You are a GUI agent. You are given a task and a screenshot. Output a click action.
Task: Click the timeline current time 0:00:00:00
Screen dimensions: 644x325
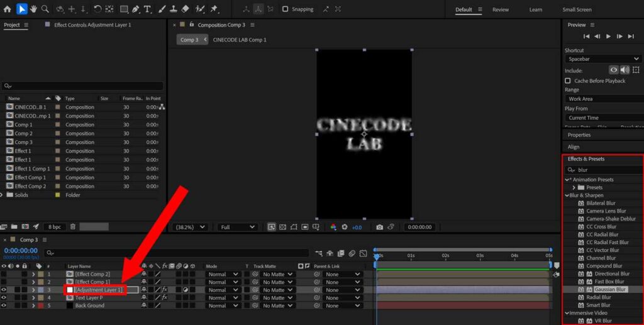click(21, 250)
